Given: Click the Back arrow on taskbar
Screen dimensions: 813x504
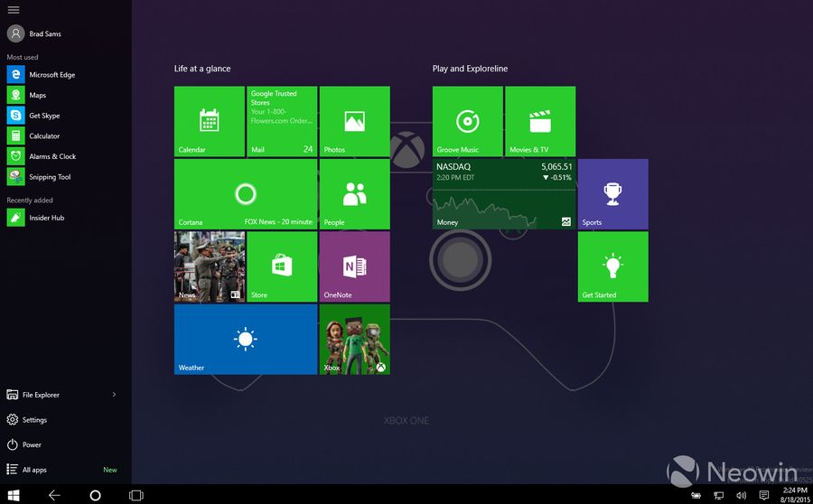Looking at the screenshot, I should point(54,495).
